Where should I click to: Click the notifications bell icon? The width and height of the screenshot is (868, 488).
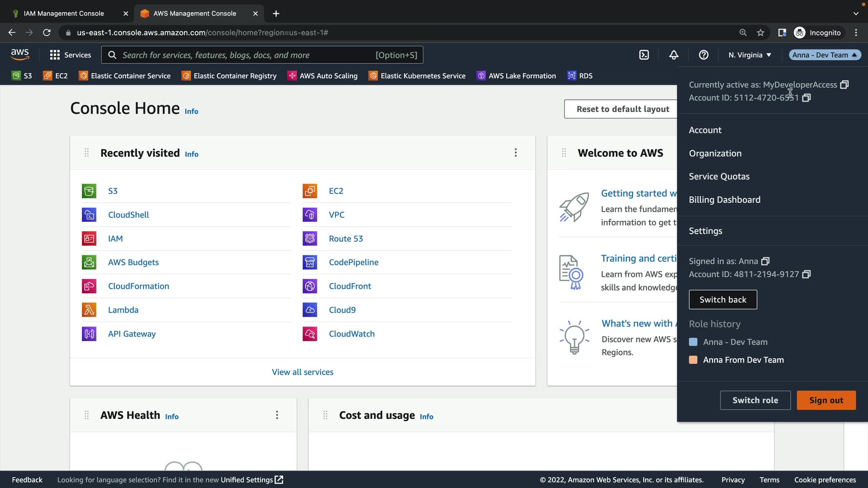pos(674,55)
